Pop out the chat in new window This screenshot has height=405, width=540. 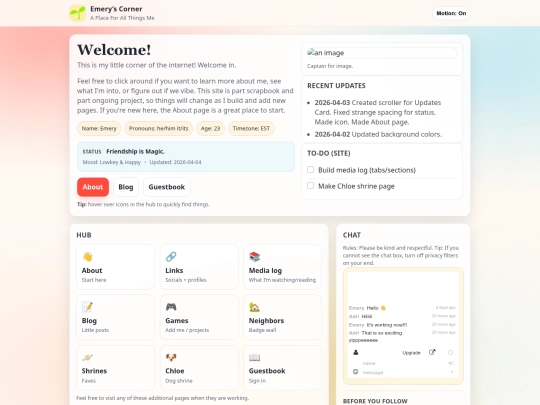[432, 352]
